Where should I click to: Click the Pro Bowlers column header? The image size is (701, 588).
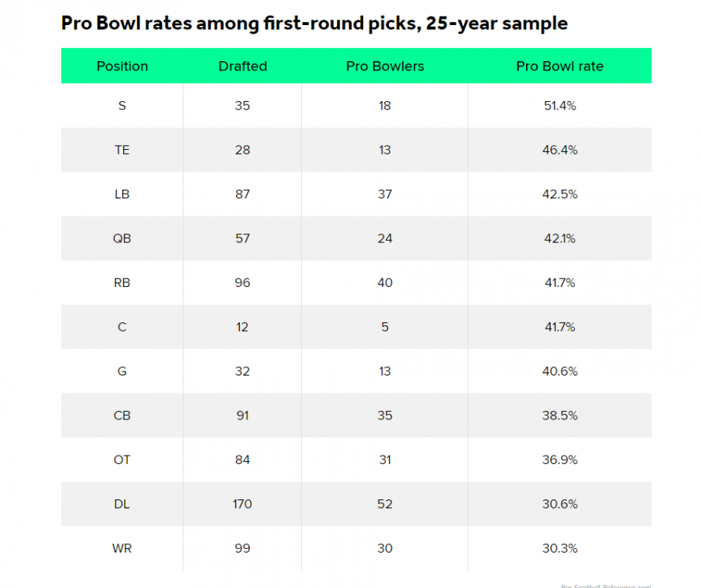coord(385,66)
